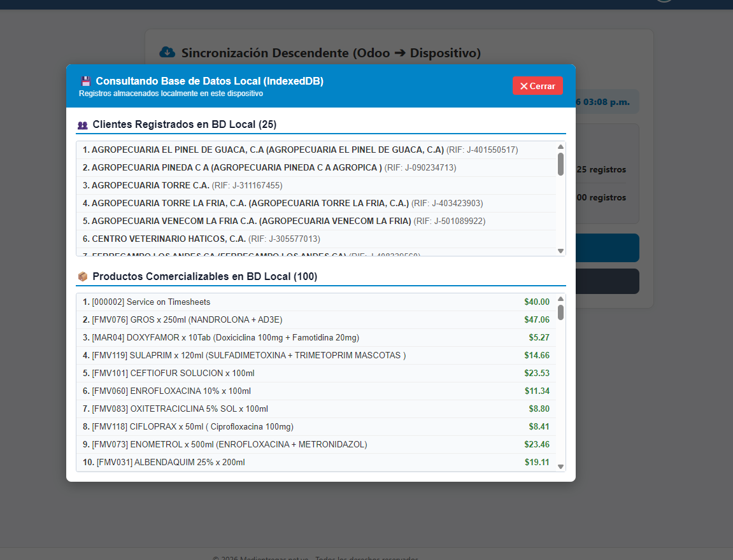
Task: Select product OXITETRACICLINA 5% SOL
Action: tap(316, 409)
